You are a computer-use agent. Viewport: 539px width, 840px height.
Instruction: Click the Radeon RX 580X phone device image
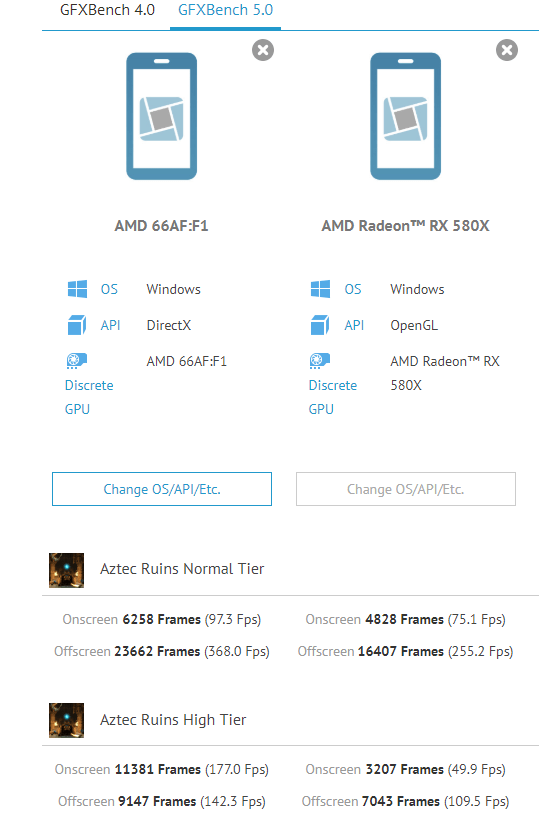(406, 116)
